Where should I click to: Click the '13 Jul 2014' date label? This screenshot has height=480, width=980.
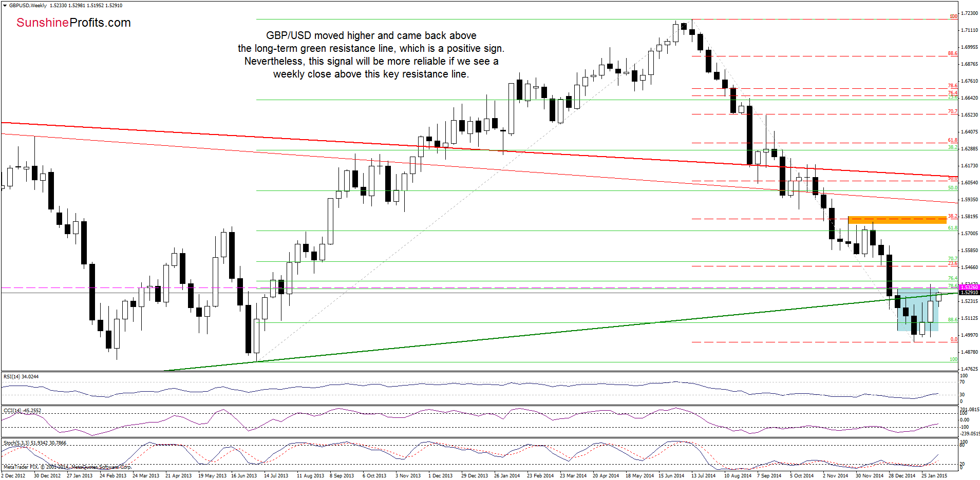[704, 476]
